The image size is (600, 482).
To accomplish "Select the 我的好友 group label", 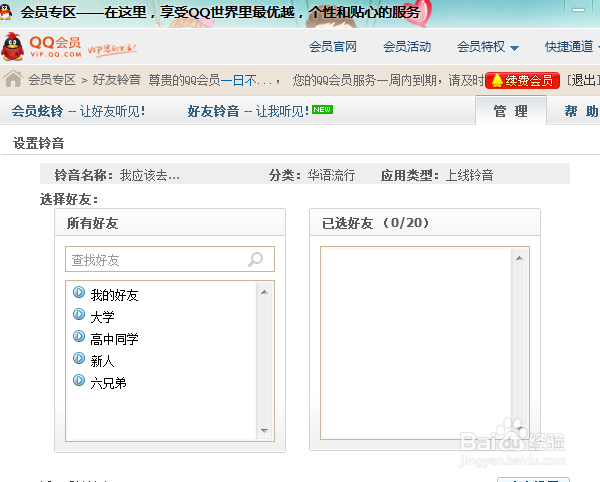I will click(x=114, y=295).
